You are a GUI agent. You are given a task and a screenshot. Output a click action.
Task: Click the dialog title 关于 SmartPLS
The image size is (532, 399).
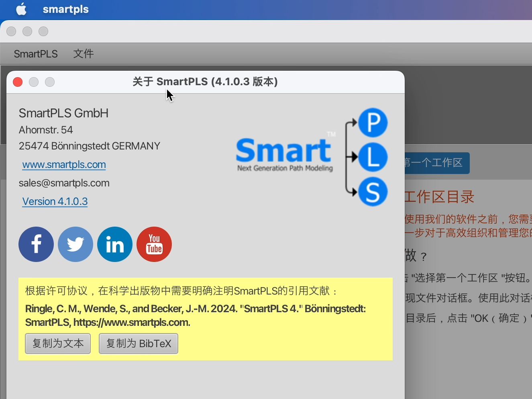tap(205, 82)
